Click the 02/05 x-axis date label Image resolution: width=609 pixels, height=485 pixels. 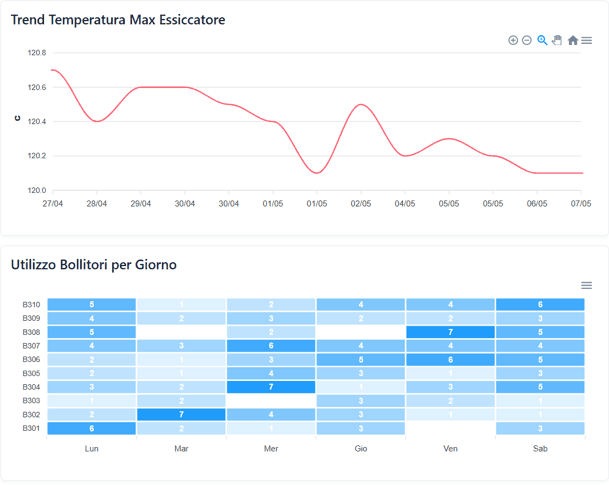361,203
